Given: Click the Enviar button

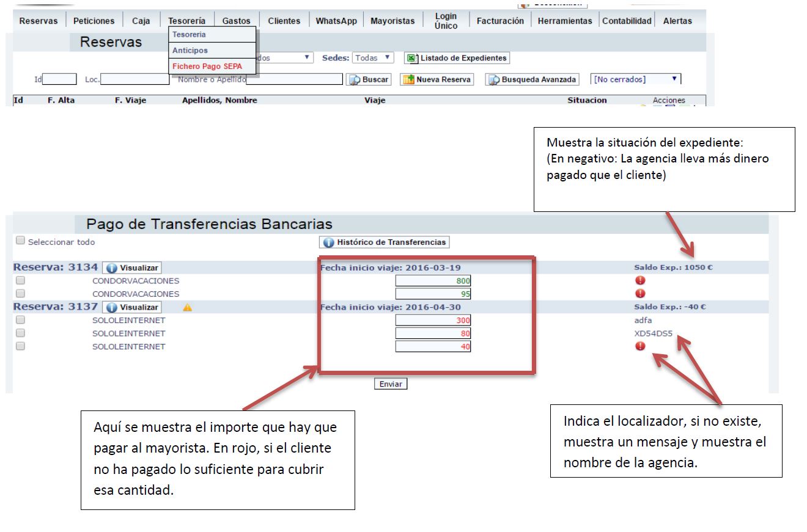Looking at the screenshot, I should coord(391,384).
